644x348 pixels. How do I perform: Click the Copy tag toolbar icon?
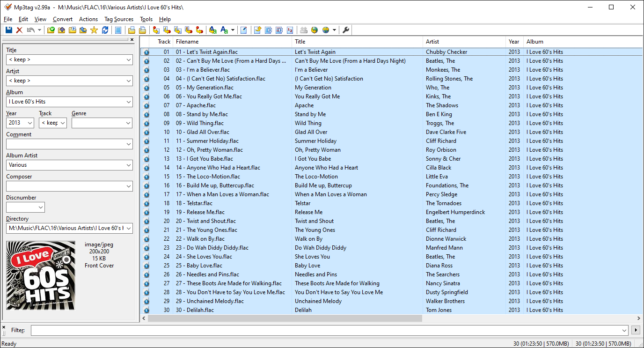132,30
